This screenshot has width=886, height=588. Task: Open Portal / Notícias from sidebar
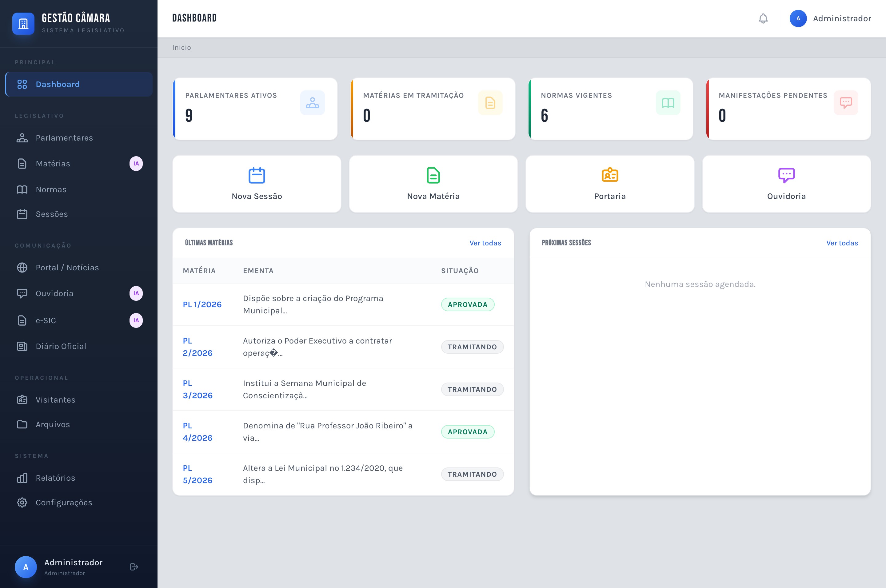67,267
